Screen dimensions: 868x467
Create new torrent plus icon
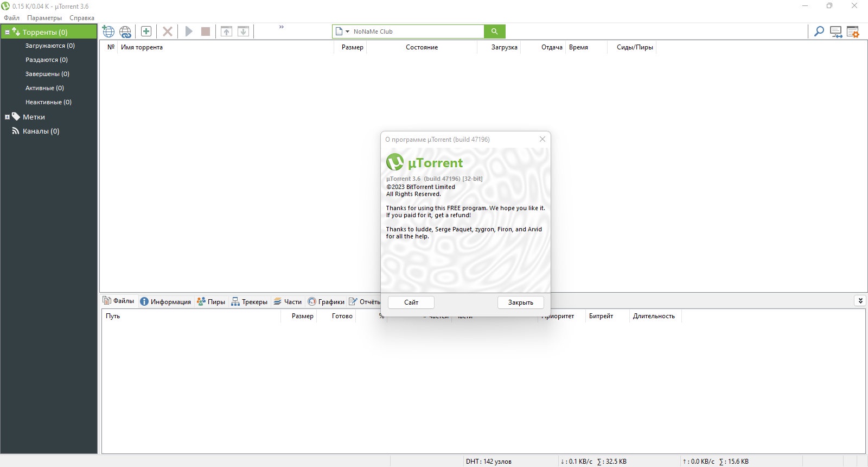146,31
